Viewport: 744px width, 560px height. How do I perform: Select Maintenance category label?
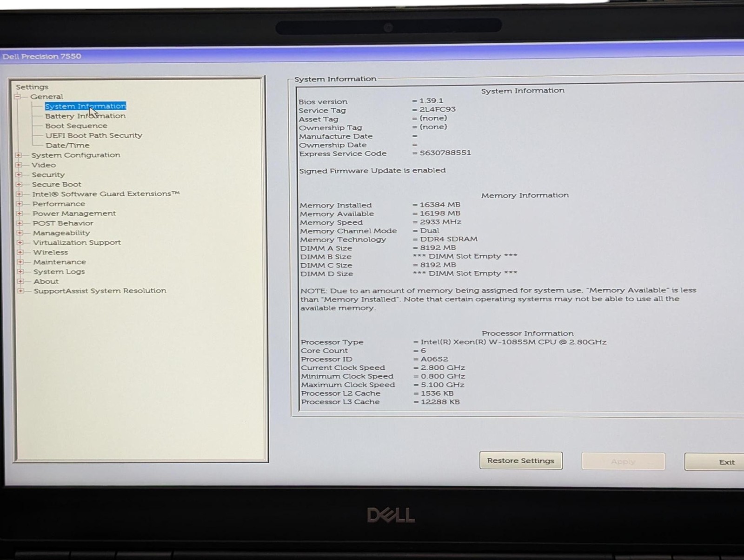(60, 262)
